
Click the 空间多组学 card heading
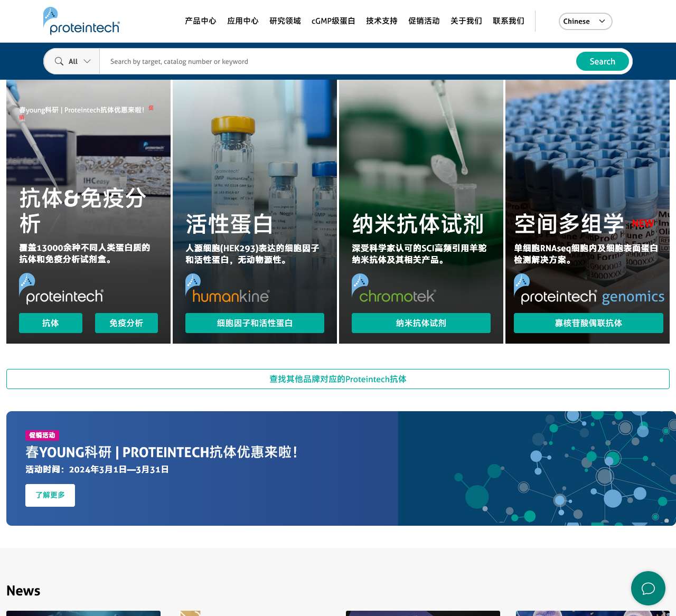click(x=569, y=224)
